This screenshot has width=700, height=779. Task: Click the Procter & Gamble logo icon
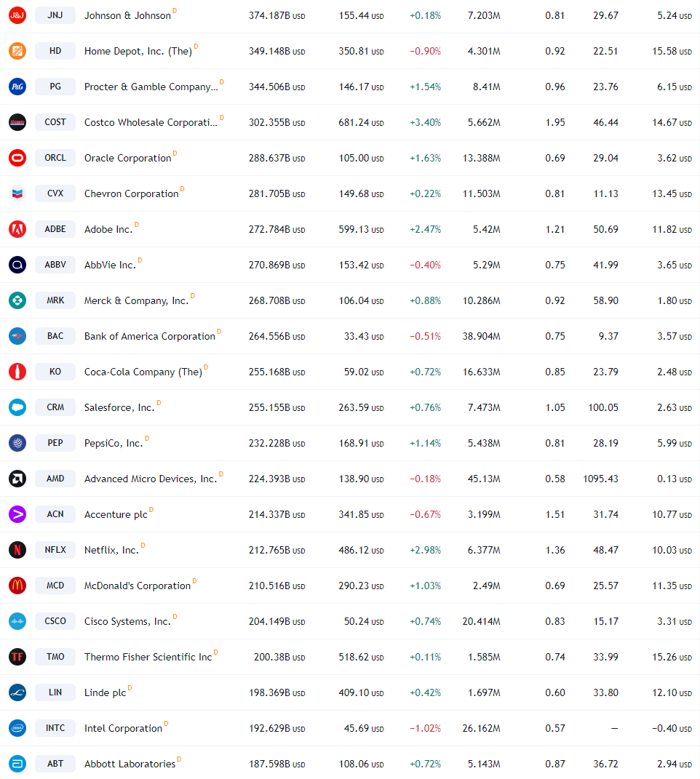point(17,87)
